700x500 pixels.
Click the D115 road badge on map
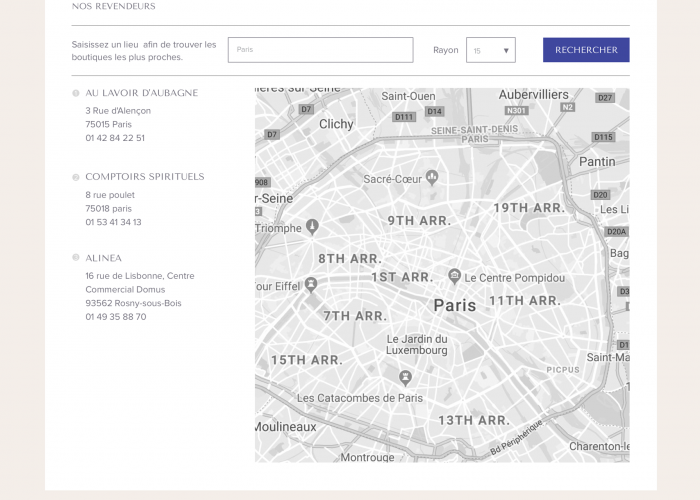(x=603, y=137)
